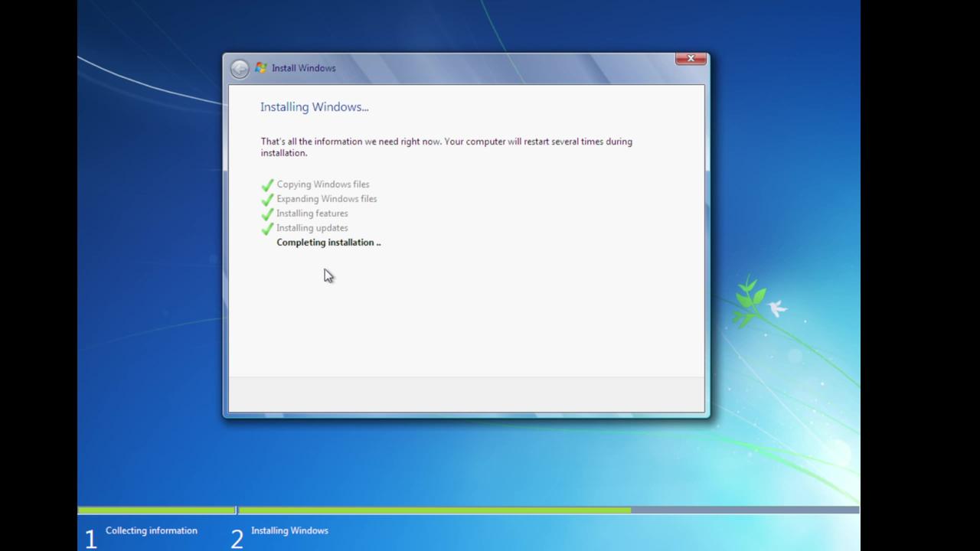Viewport: 980px width, 551px height.
Task: Click the Copying Windows files label
Action: click(x=322, y=184)
